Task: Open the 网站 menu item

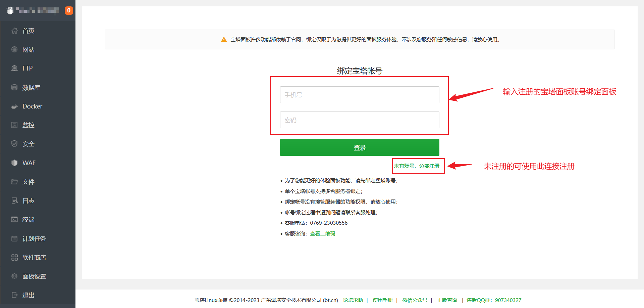Action: 29,49
